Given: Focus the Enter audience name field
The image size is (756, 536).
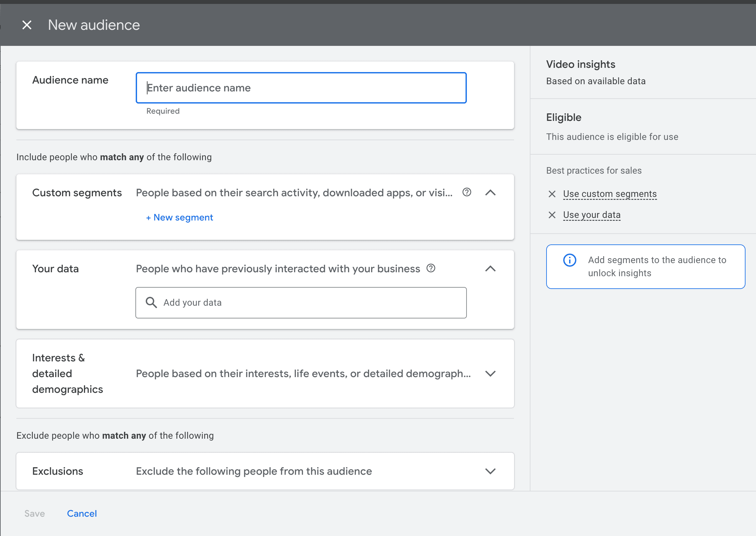Looking at the screenshot, I should 301,88.
